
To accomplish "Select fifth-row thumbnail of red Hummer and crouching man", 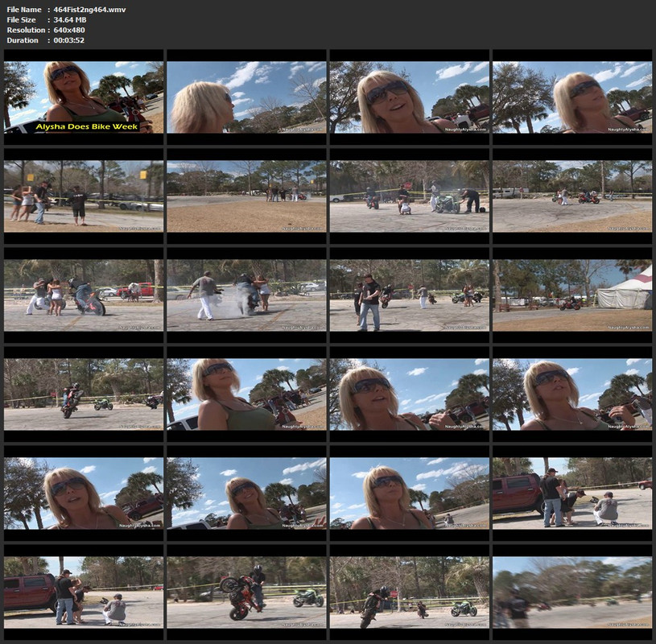I will click(572, 493).
